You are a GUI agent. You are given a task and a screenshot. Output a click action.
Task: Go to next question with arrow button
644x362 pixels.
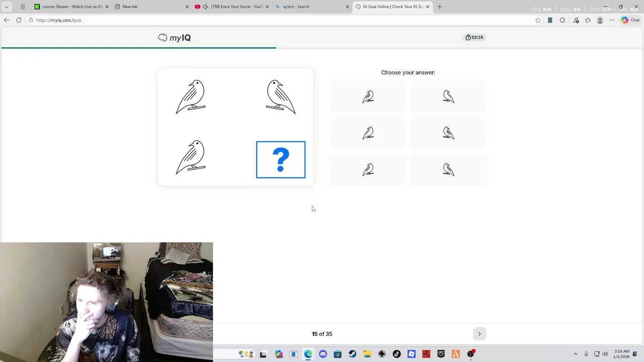[x=479, y=334]
